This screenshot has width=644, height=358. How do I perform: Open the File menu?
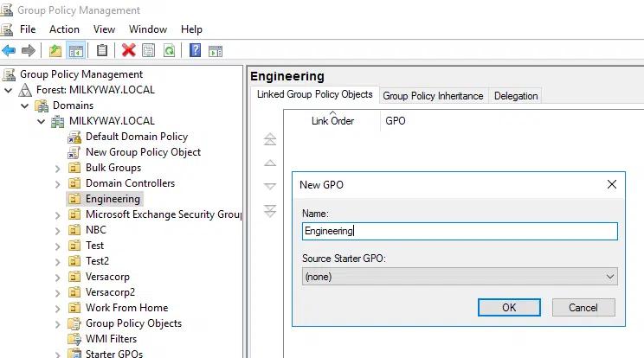click(28, 29)
